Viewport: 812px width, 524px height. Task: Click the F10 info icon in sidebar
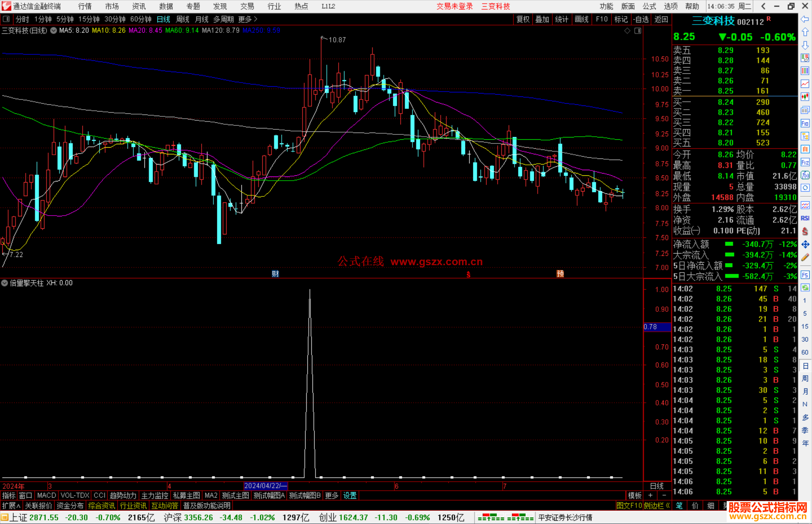coord(805,123)
